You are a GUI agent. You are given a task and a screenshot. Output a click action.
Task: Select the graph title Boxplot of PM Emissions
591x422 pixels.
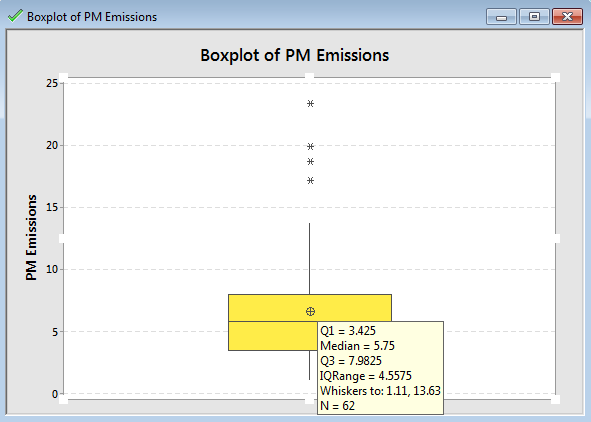(294, 55)
